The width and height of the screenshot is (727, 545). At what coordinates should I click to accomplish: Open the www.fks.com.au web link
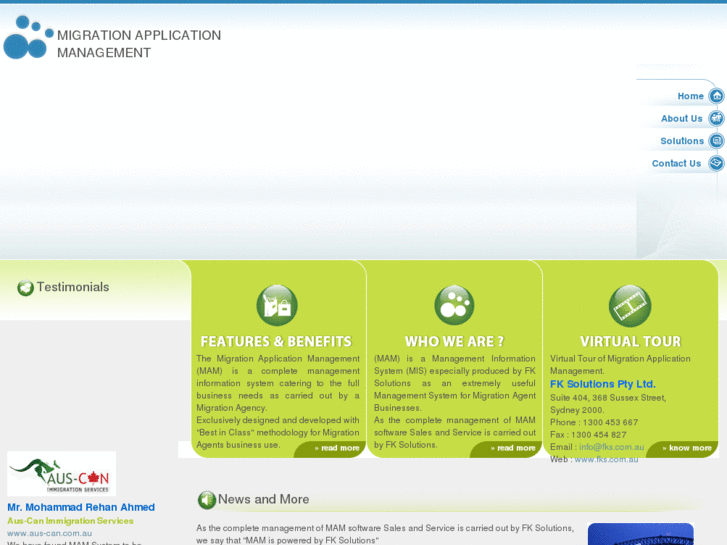606,459
